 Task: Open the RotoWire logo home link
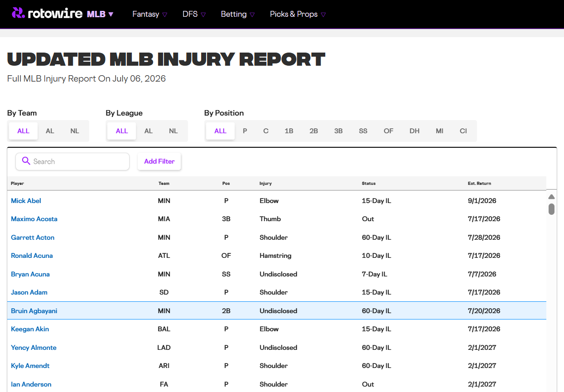[48, 14]
